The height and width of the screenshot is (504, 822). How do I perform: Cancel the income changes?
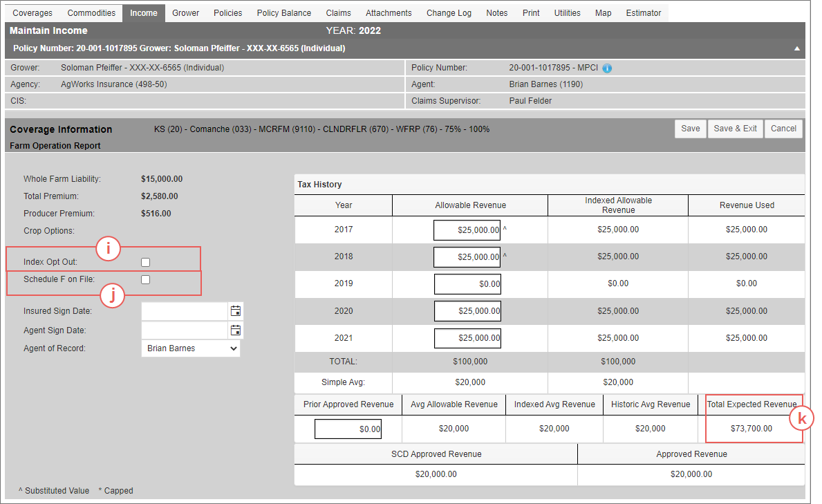pyautogui.click(x=783, y=129)
